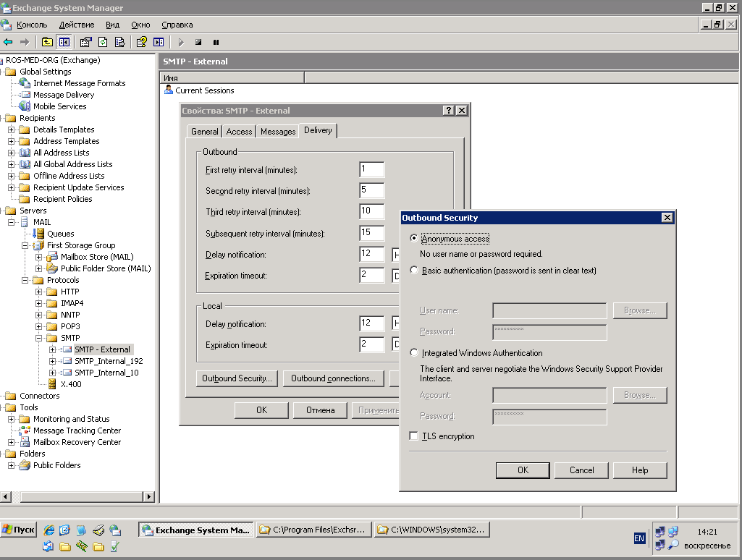Click the Export list toolbar icon

[x=120, y=42]
